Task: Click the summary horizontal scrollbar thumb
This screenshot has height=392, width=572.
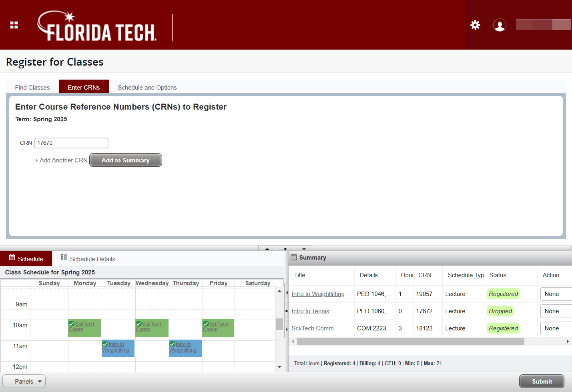Action: tap(411, 341)
